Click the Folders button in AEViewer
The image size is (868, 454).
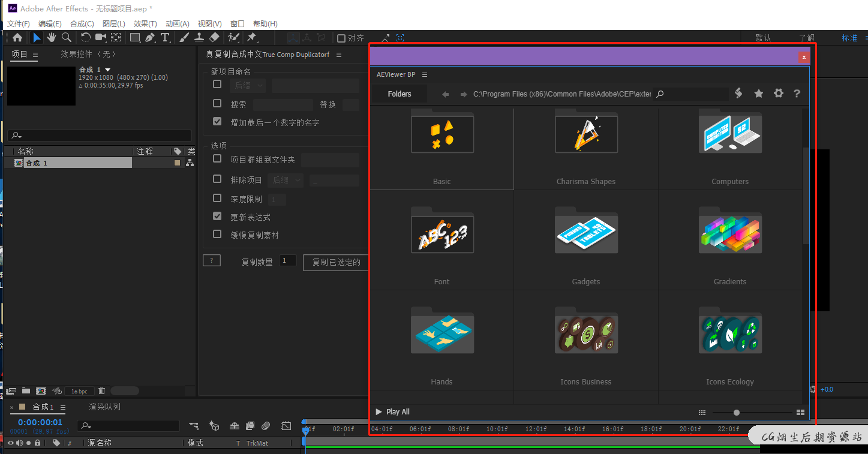click(x=400, y=94)
